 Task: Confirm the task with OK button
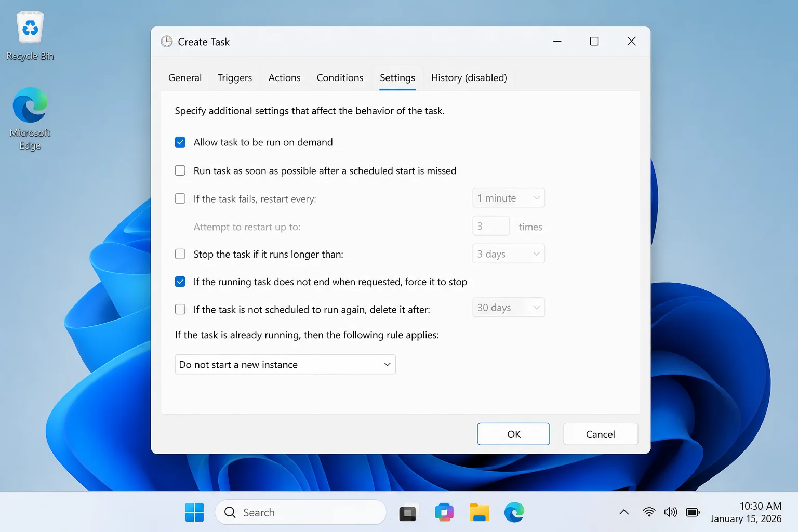[x=513, y=434]
